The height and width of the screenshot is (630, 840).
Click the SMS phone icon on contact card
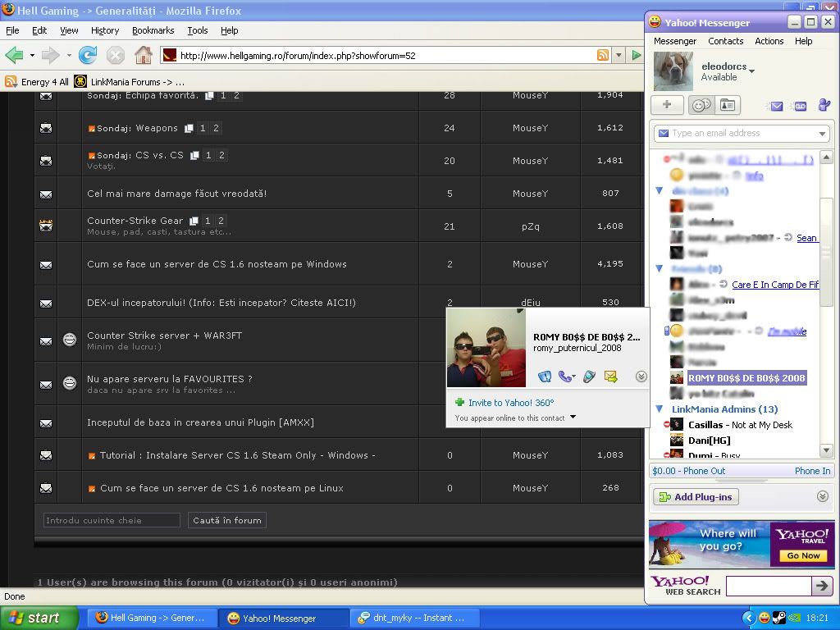pos(589,377)
